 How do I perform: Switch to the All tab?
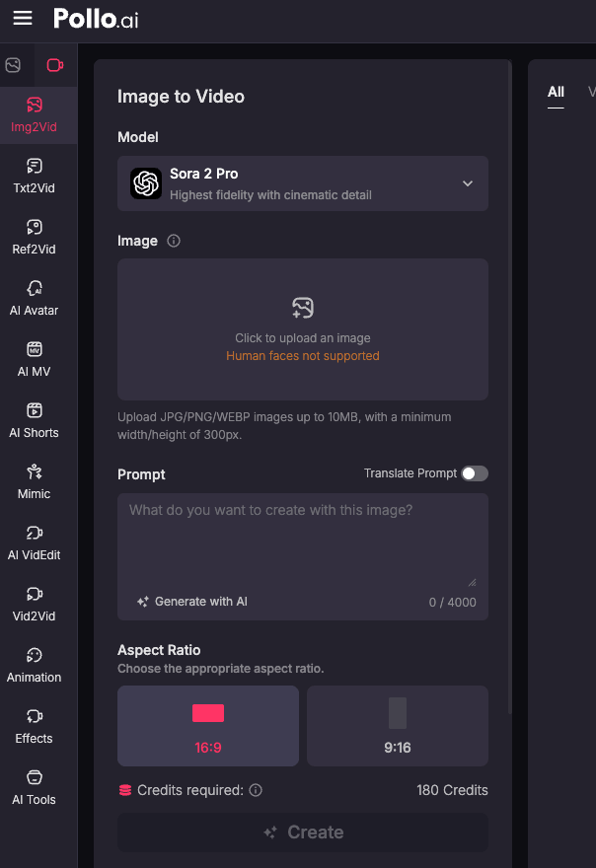[557, 92]
